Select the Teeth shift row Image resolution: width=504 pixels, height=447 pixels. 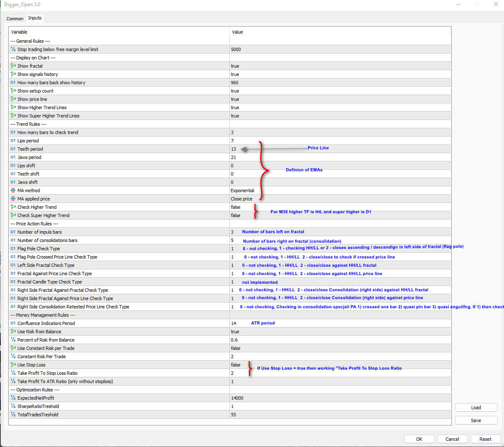230,174
